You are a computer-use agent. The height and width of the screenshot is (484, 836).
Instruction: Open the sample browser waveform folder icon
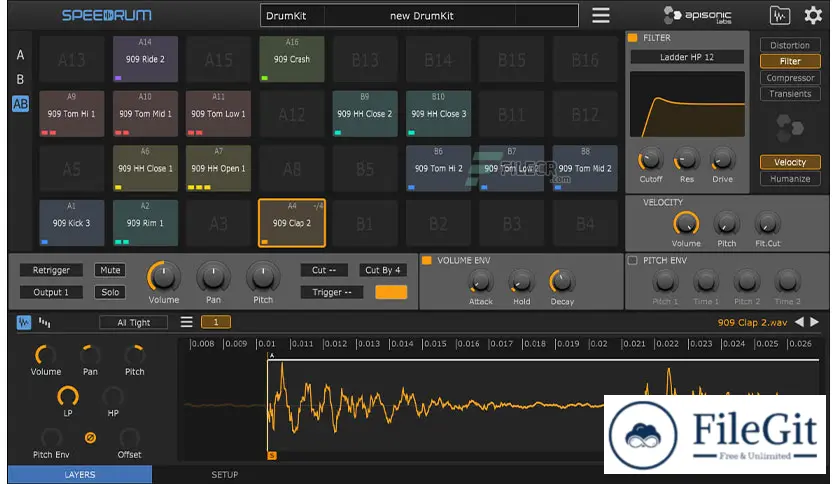click(x=779, y=15)
